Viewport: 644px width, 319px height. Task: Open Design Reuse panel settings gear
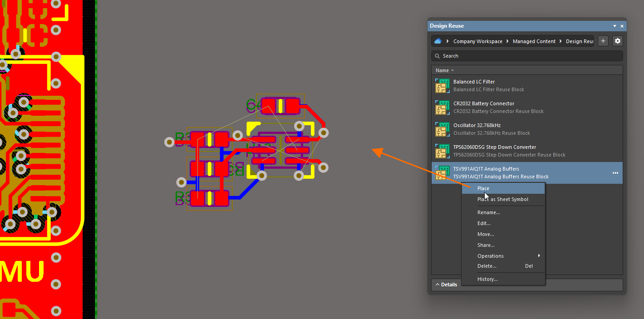pos(617,41)
